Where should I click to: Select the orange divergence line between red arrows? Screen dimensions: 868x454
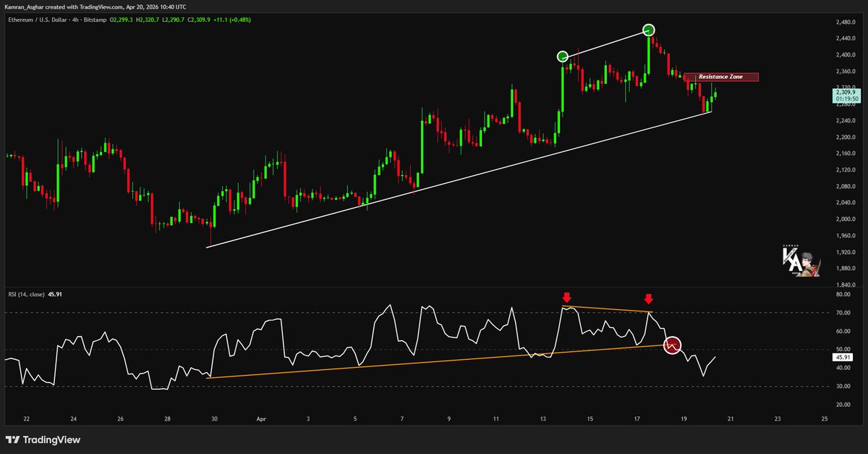(608, 309)
